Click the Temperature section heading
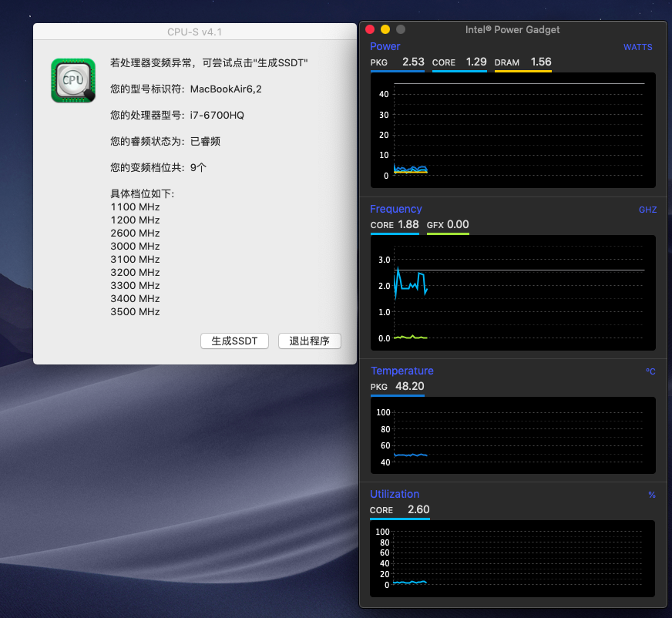 point(402,371)
